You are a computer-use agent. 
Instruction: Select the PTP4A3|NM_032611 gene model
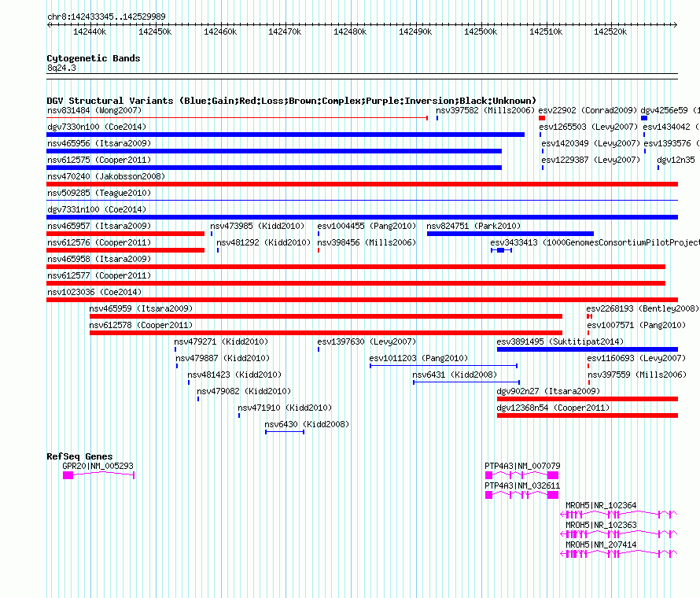pyautogui.click(x=522, y=494)
